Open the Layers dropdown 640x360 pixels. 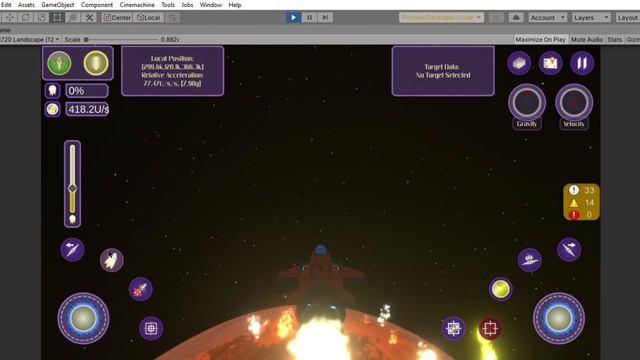click(591, 18)
